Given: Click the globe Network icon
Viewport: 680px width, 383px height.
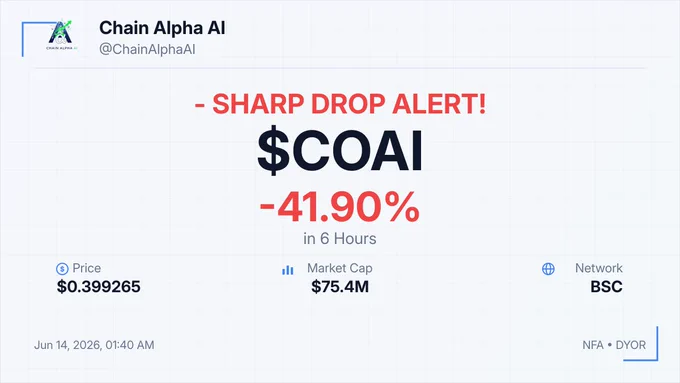Looking at the screenshot, I should (548, 269).
